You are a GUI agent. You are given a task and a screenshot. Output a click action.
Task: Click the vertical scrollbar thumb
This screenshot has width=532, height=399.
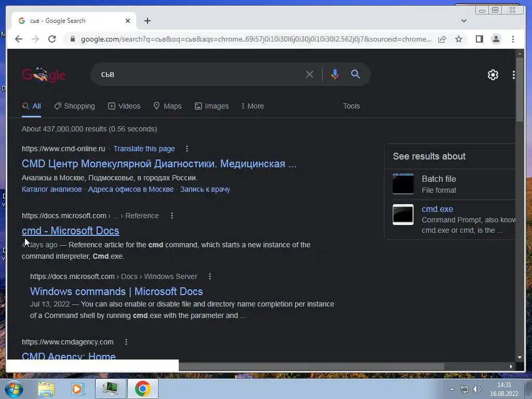pyautogui.click(x=520, y=89)
